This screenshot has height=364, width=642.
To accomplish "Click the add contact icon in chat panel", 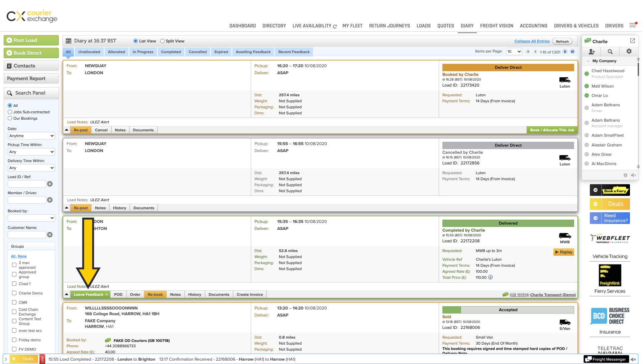I will point(592,51).
